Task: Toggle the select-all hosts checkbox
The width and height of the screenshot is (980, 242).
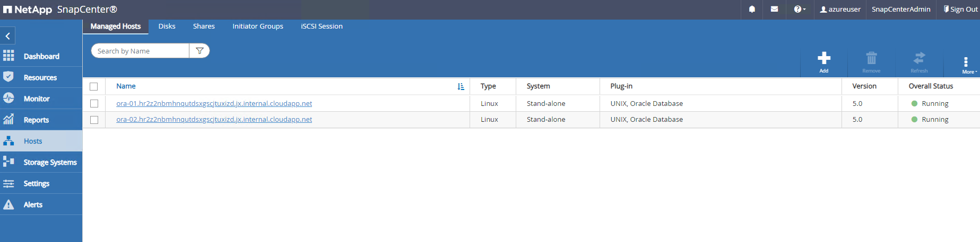Action: 94,86
